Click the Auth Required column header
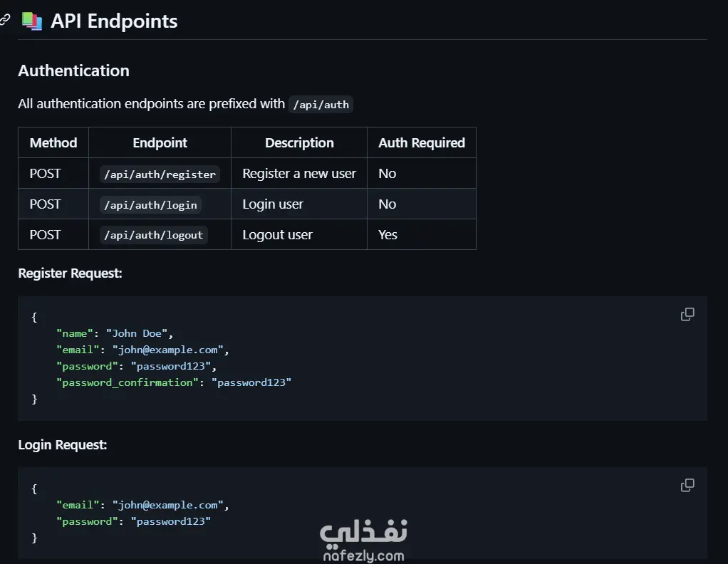 422,142
